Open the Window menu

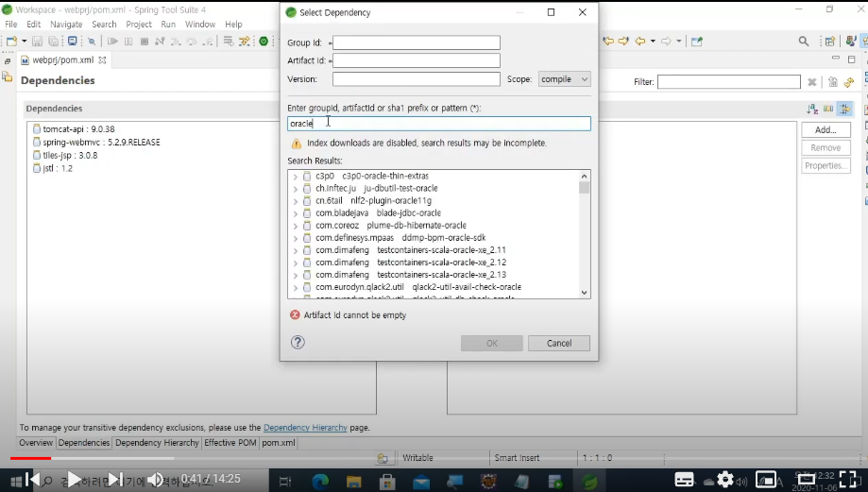click(200, 25)
